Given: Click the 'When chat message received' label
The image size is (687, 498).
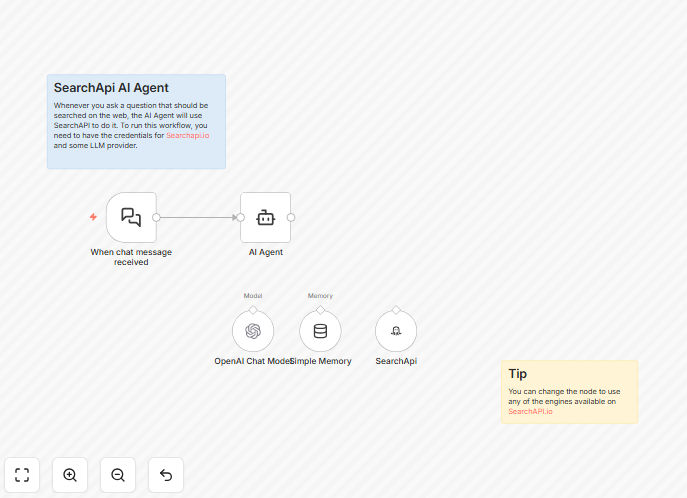Looking at the screenshot, I should pos(131,257).
